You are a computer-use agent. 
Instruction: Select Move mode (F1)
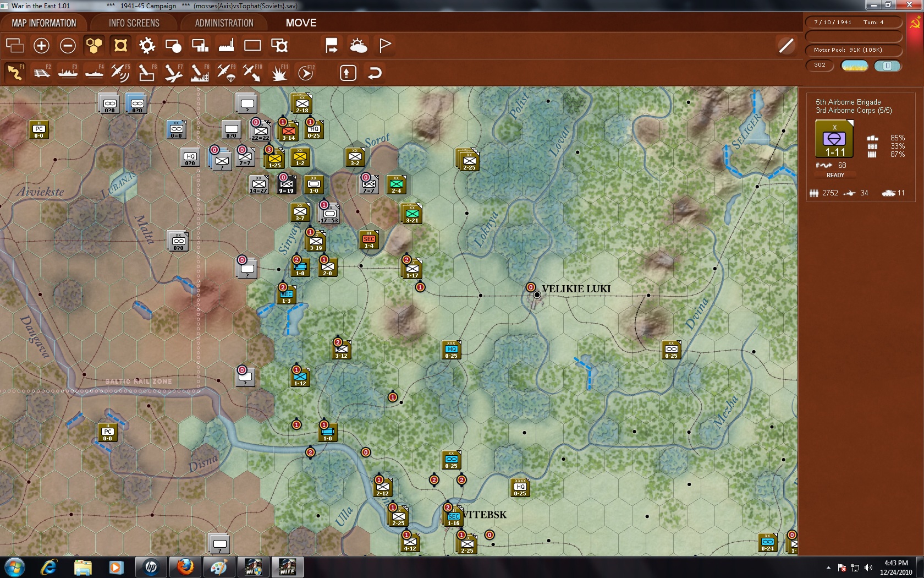15,73
